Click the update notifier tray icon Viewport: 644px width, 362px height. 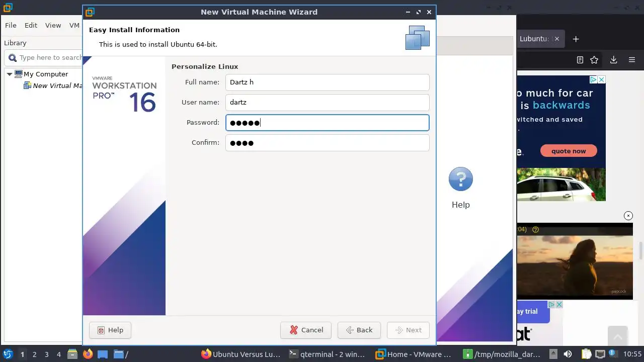(613, 354)
